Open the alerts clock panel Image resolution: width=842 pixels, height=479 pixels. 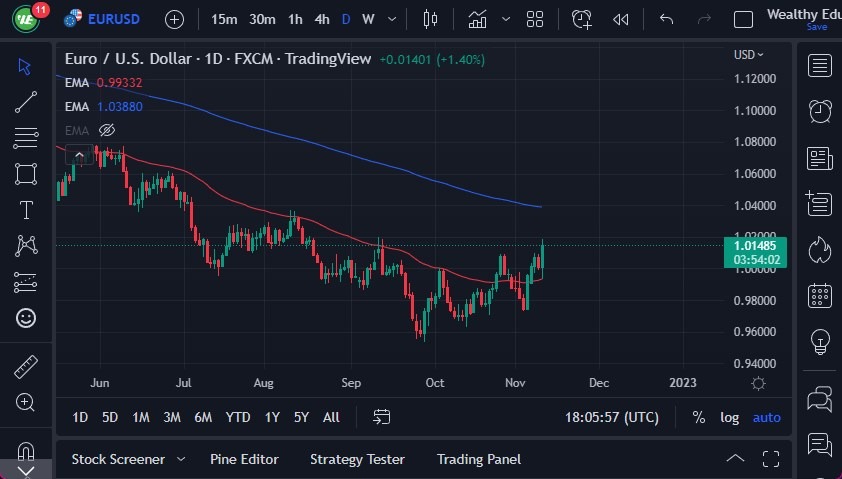pyautogui.click(x=820, y=111)
